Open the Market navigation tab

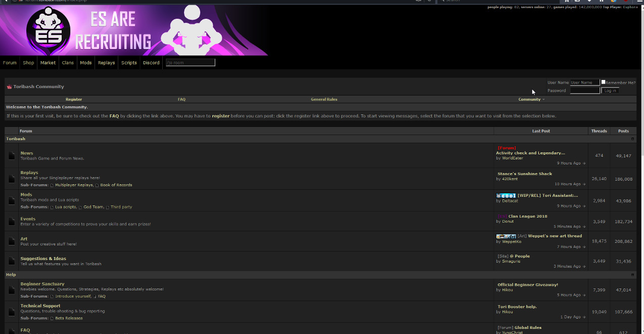click(48, 62)
